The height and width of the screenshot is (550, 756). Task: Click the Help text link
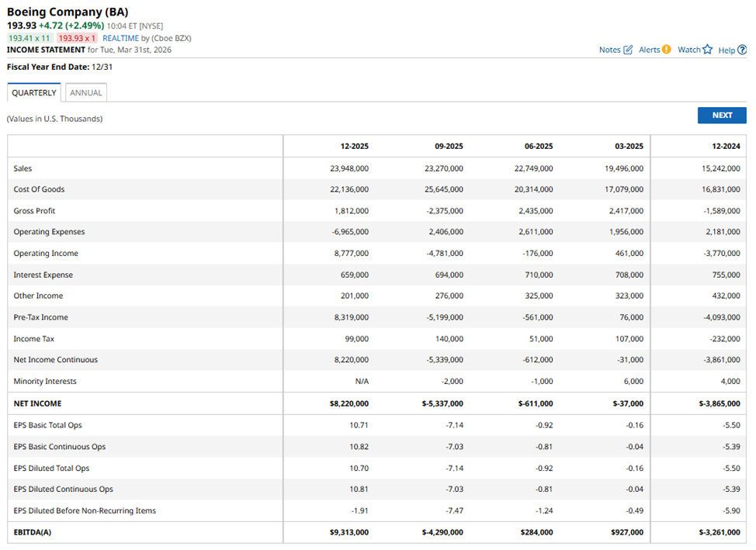pos(727,50)
